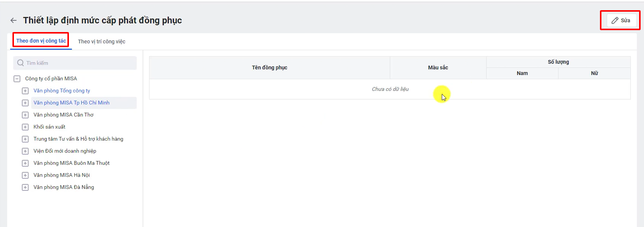The image size is (644, 227).
Task: Expand Viện Đổi mới doanh nghiệp node
Action: (x=25, y=151)
